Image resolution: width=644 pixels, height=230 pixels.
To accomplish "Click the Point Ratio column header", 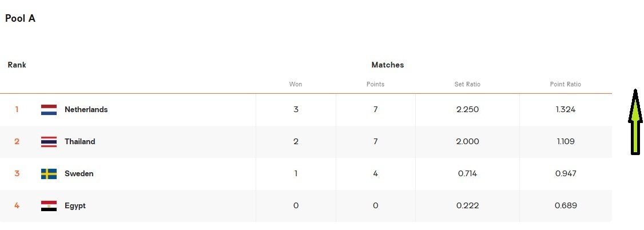I will [565, 84].
